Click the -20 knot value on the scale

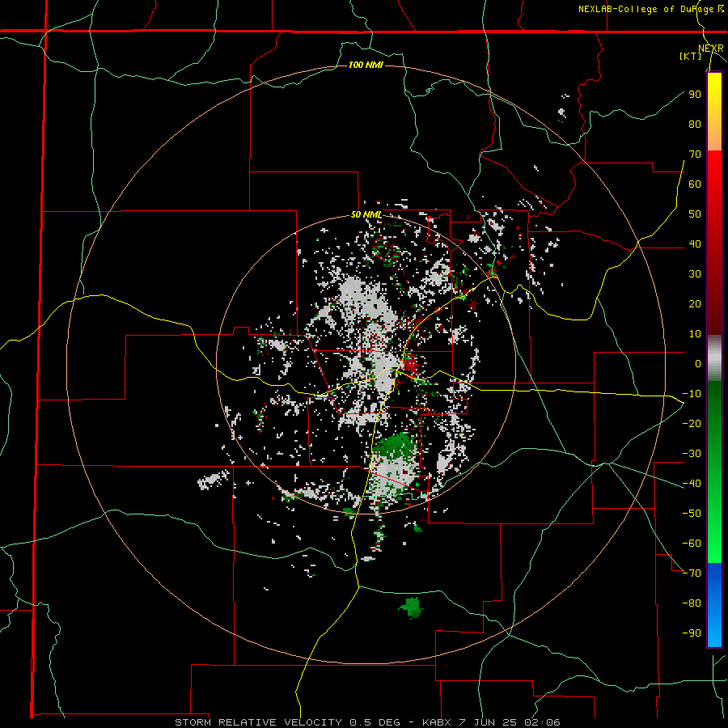pos(692,423)
